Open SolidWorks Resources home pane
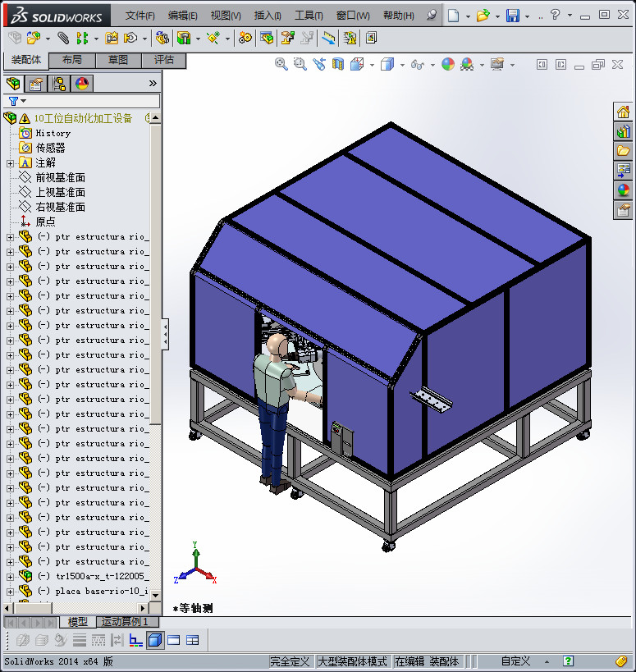Image resolution: width=636 pixels, height=672 pixels. pyautogui.click(x=623, y=112)
